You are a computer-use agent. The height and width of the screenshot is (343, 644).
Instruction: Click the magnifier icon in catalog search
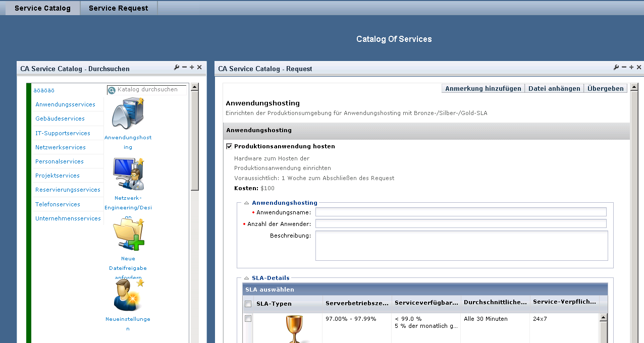click(112, 90)
